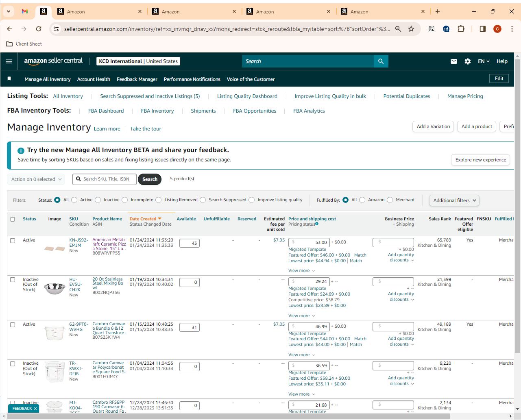The width and height of the screenshot is (521, 420).
Task: Expand View more for the $46.99 listing
Action: click(302, 355)
